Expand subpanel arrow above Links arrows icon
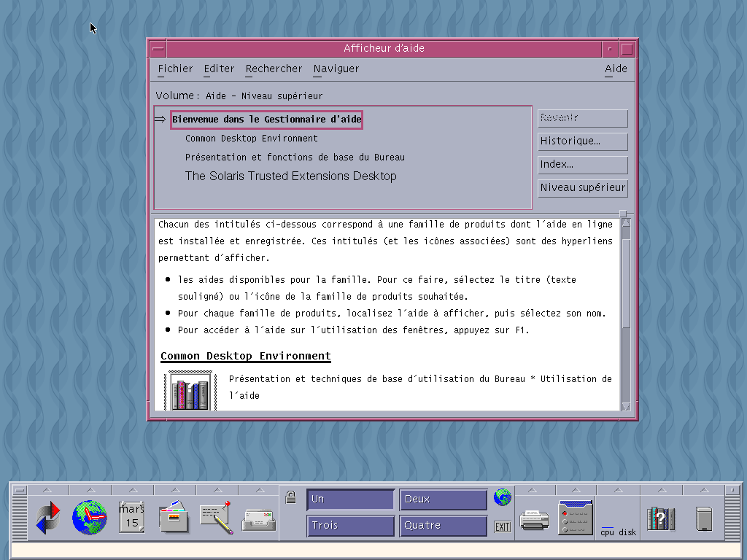The image size is (747, 560). 47,490
